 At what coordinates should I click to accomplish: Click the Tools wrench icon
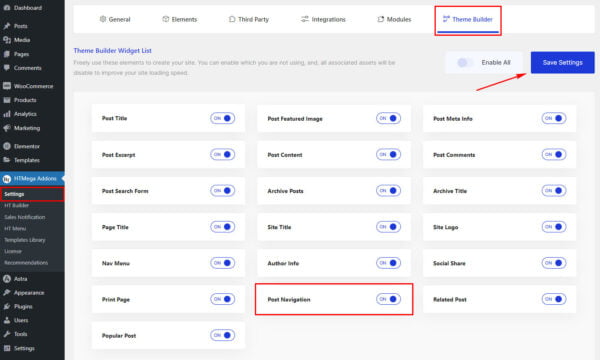pos(7,334)
